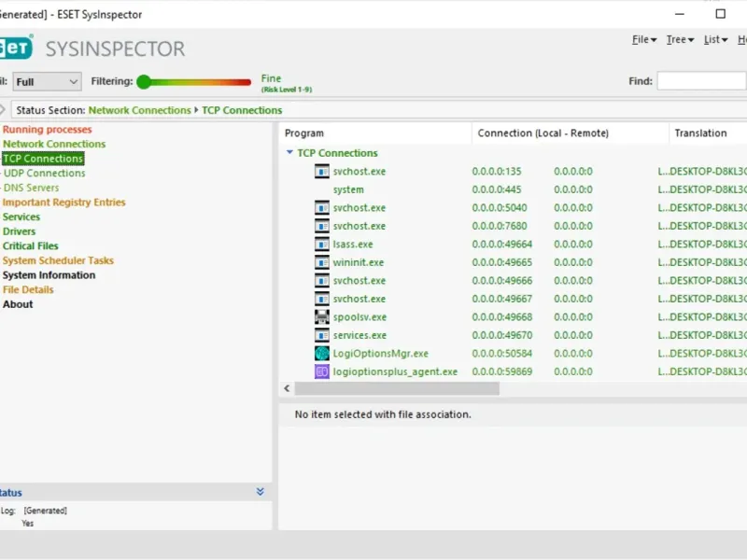Click local address 0.0.0.0:59869
The height and width of the screenshot is (560, 747).
click(502, 371)
